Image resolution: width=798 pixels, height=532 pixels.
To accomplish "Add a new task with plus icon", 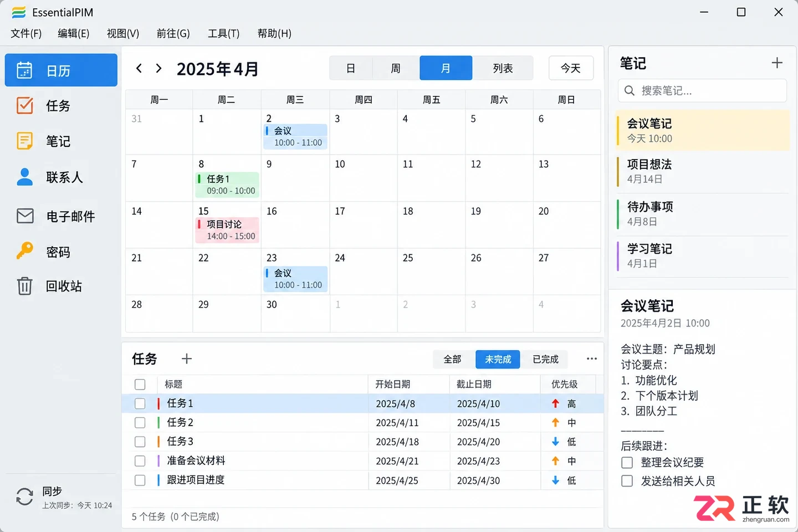I will 187,359.
